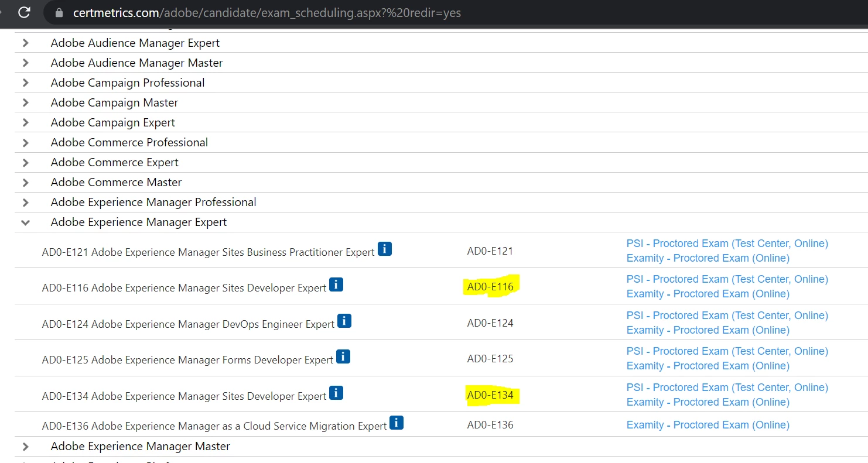Click the exam title AD0-E121 Business Practitioner Expert
Image resolution: width=868 pixels, height=463 pixels.
tap(209, 252)
